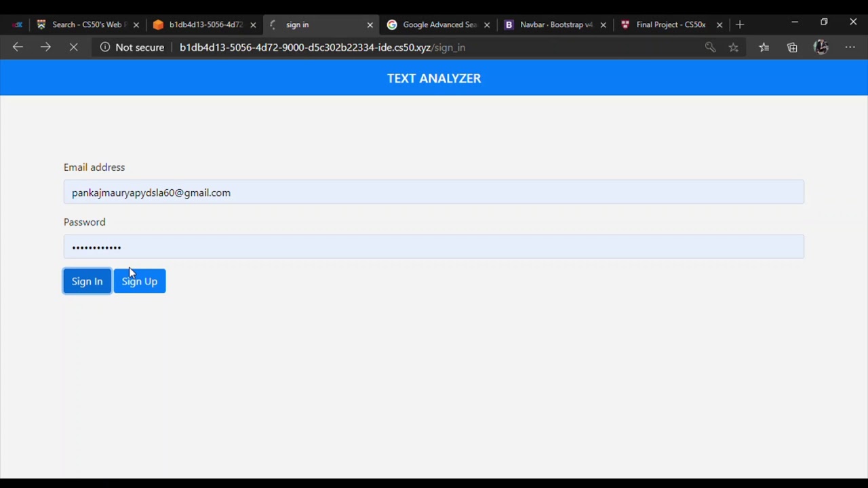
Task: Close the b1db4d13 IDE tab
Action: pos(253,24)
